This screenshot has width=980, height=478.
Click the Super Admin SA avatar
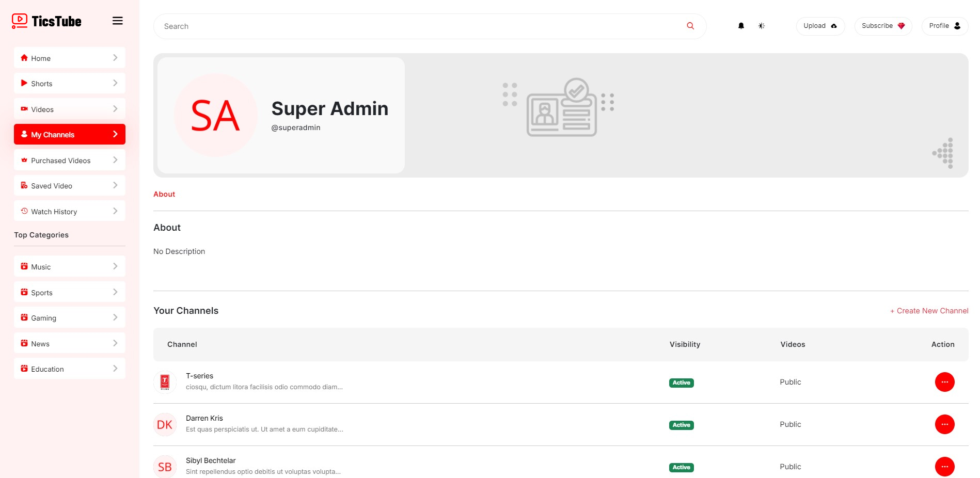(x=216, y=115)
